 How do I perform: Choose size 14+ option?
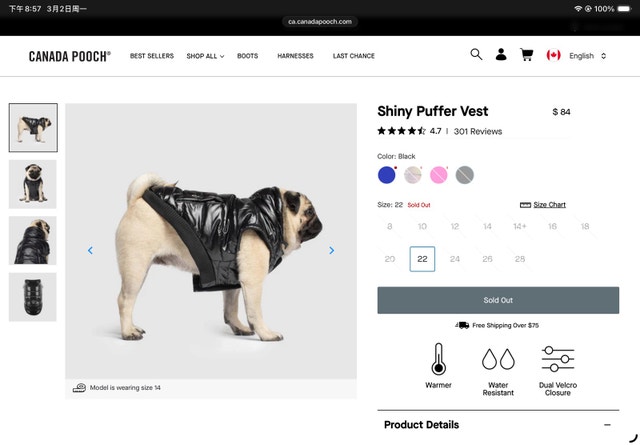tap(520, 226)
